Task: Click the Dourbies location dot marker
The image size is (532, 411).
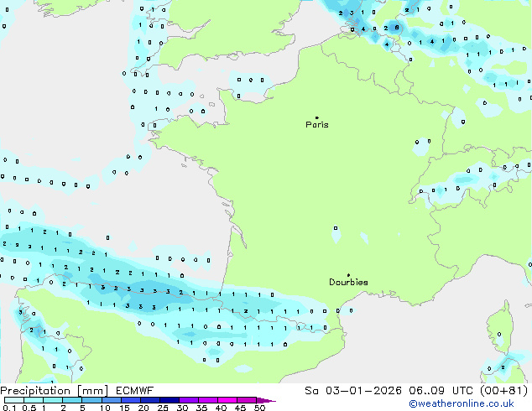Action: (x=348, y=275)
